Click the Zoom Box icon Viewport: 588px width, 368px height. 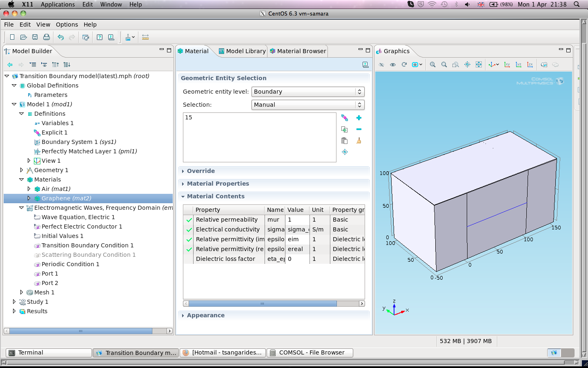(x=456, y=65)
